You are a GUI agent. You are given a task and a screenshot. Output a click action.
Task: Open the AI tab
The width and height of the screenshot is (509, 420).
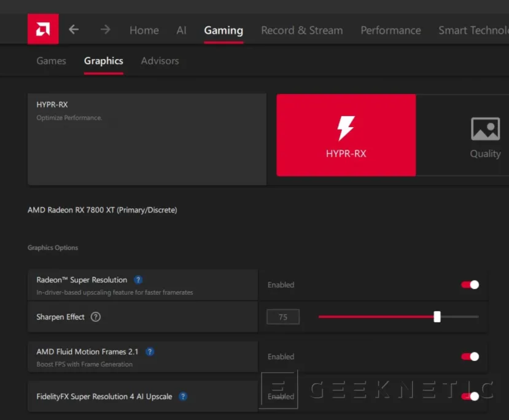(x=182, y=30)
